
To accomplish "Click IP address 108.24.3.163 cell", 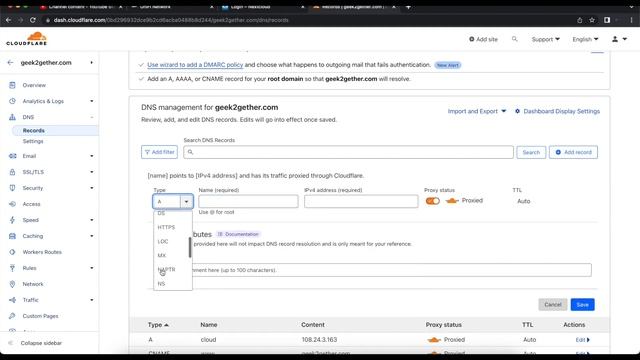I will click(x=319, y=340).
